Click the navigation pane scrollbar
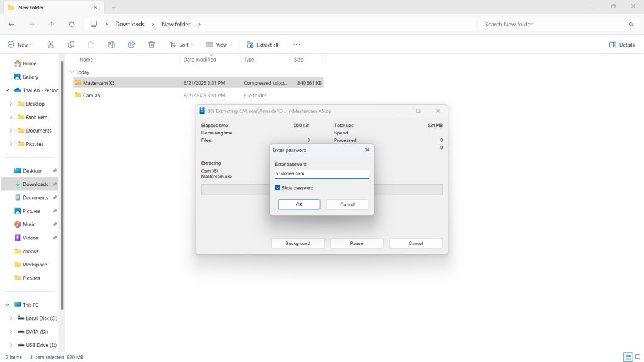 [x=62, y=185]
